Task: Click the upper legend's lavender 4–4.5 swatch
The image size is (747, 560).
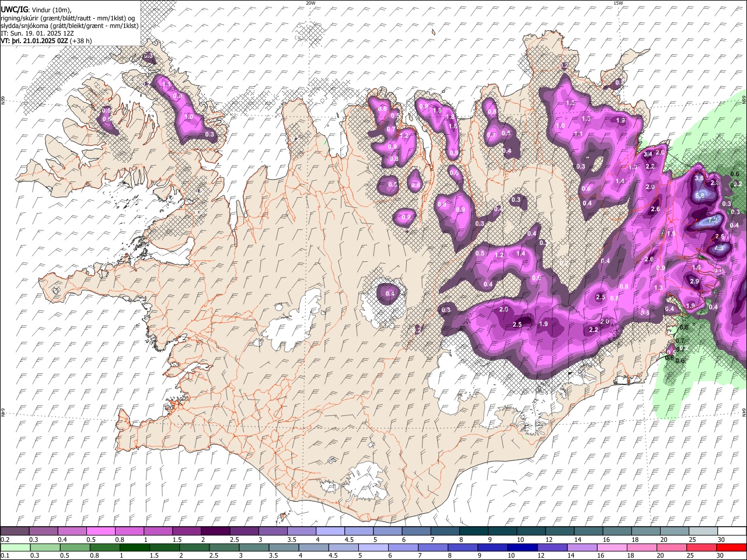Action: click(330, 530)
